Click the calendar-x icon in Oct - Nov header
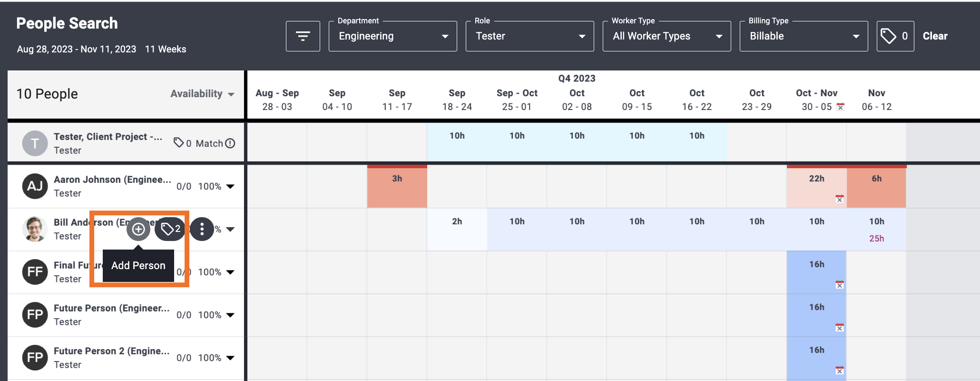Screen dimensions: 980x381 [841, 107]
